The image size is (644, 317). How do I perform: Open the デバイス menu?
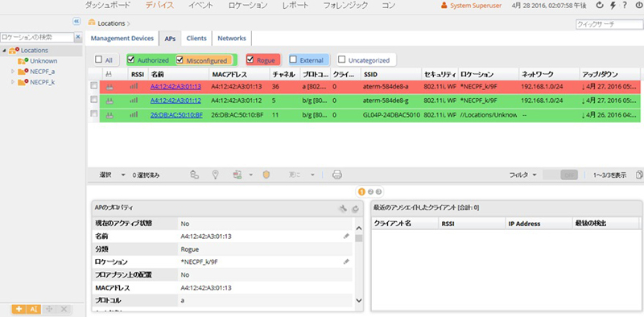(159, 6)
